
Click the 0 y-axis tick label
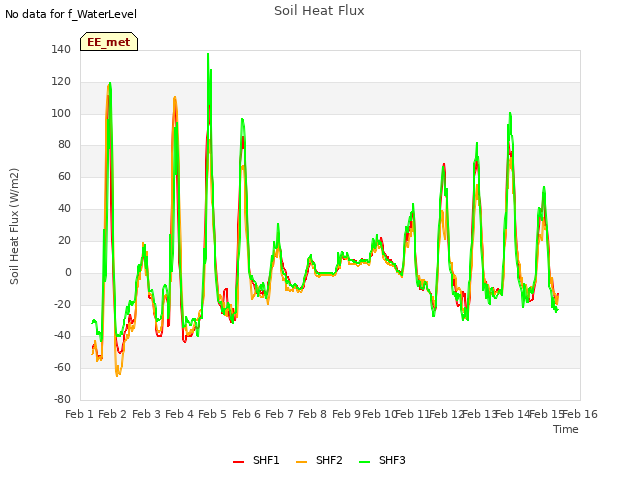pos(68,272)
